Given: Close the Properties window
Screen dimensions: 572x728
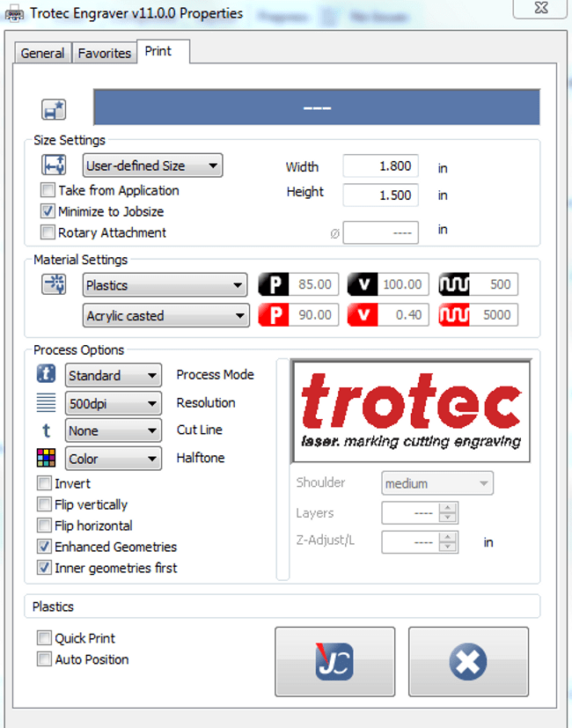Looking at the screenshot, I should [x=541, y=8].
